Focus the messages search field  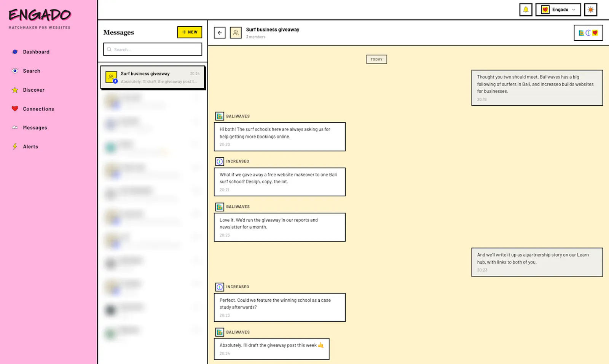coord(153,49)
